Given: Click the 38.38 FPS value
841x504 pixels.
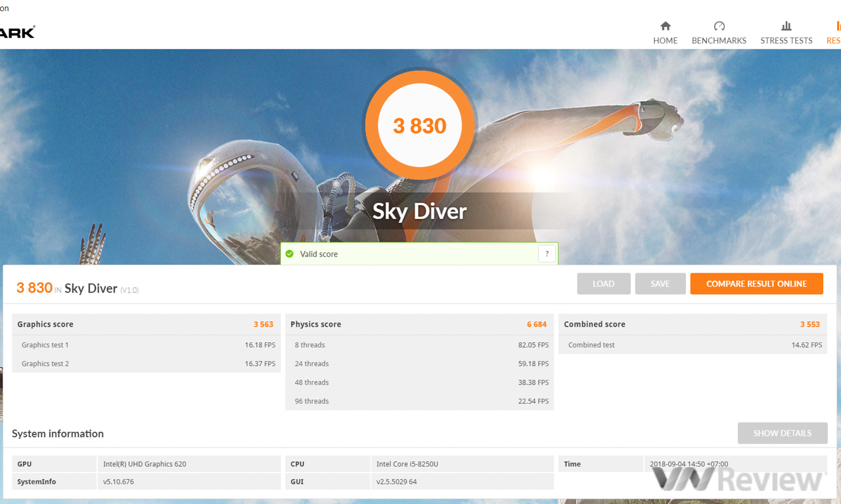Looking at the screenshot, I should (x=534, y=382).
